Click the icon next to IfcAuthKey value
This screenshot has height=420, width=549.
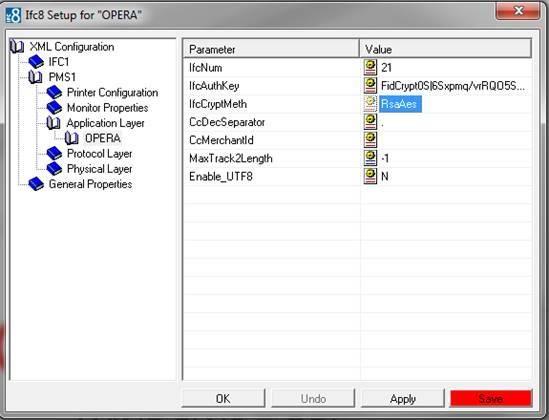[370, 85]
